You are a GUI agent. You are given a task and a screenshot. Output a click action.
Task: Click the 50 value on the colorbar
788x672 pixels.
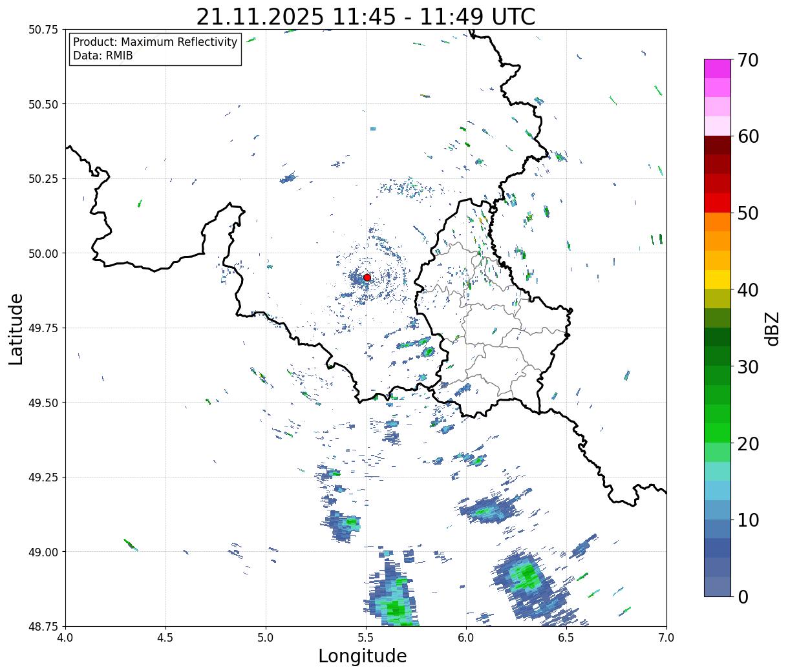(748, 213)
